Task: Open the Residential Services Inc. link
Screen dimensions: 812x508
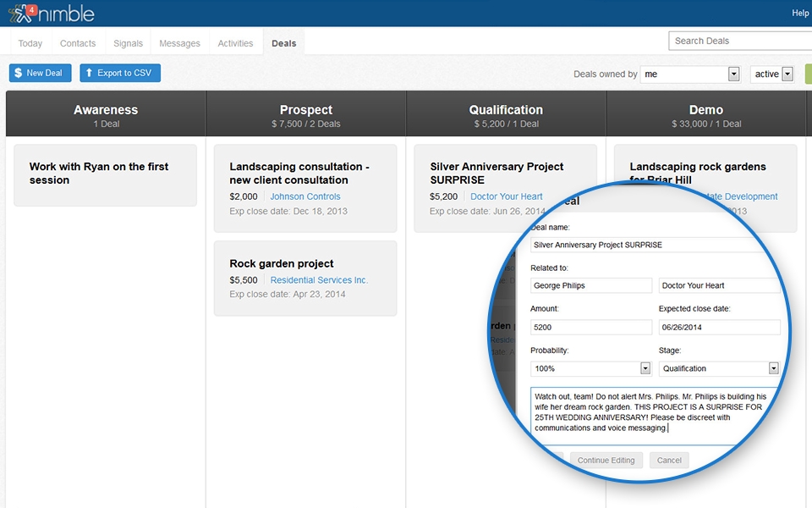Action: (319, 280)
